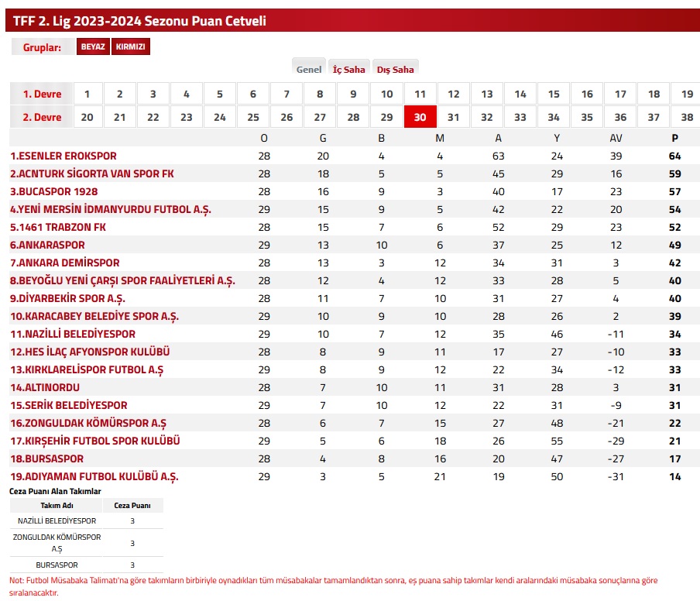
Task: Open week 3 standings
Action: coord(153,94)
